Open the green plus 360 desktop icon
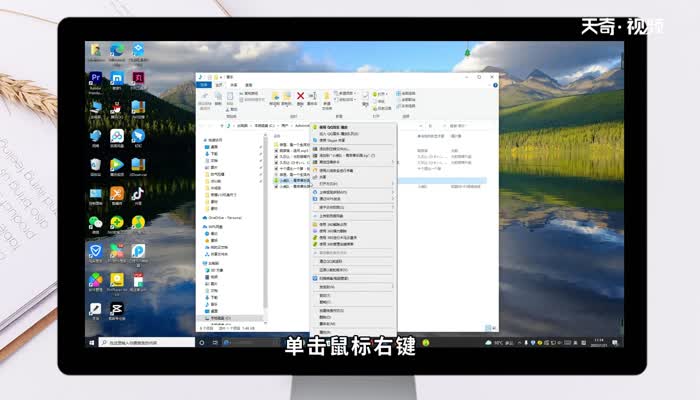Screen dimensions: 700x400 coord(117,222)
